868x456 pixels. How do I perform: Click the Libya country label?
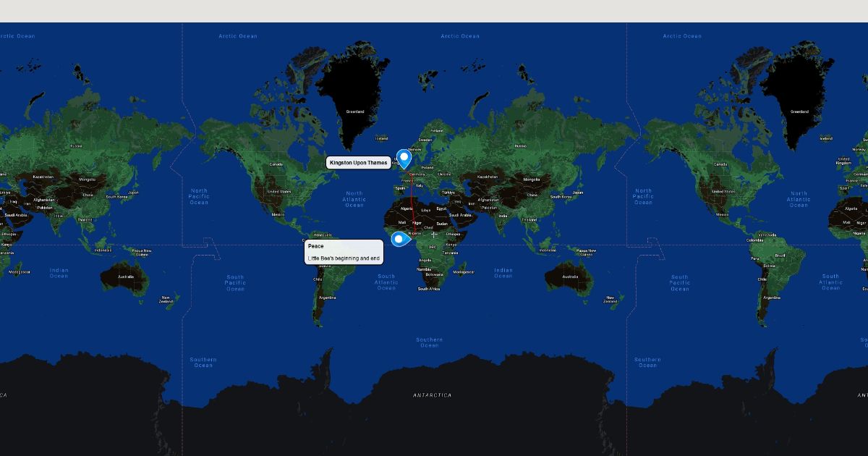click(x=425, y=211)
